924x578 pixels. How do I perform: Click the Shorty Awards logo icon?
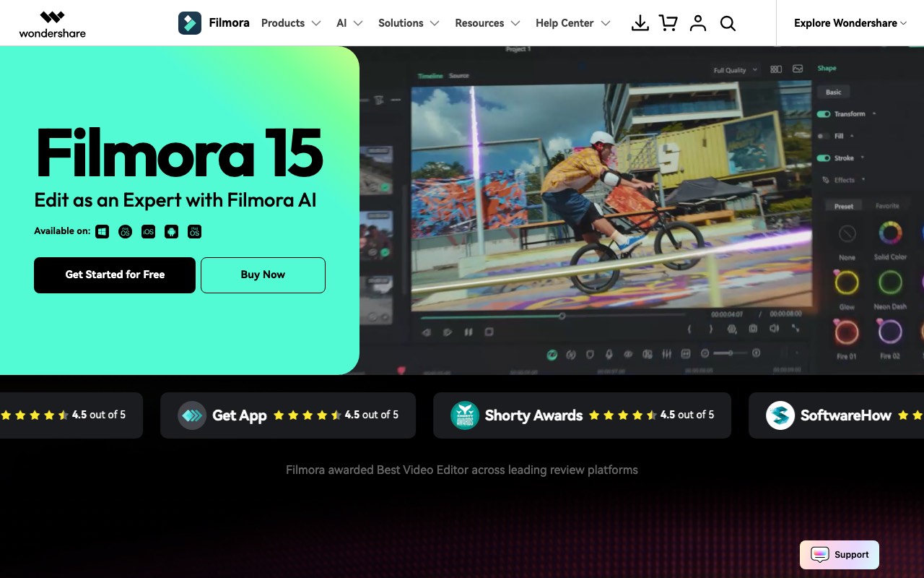(x=465, y=415)
